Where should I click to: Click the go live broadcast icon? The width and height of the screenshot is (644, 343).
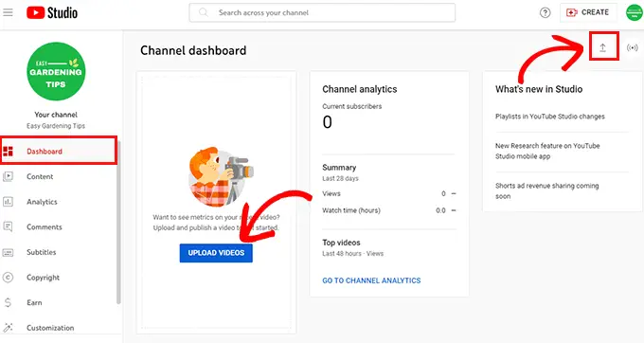632,48
